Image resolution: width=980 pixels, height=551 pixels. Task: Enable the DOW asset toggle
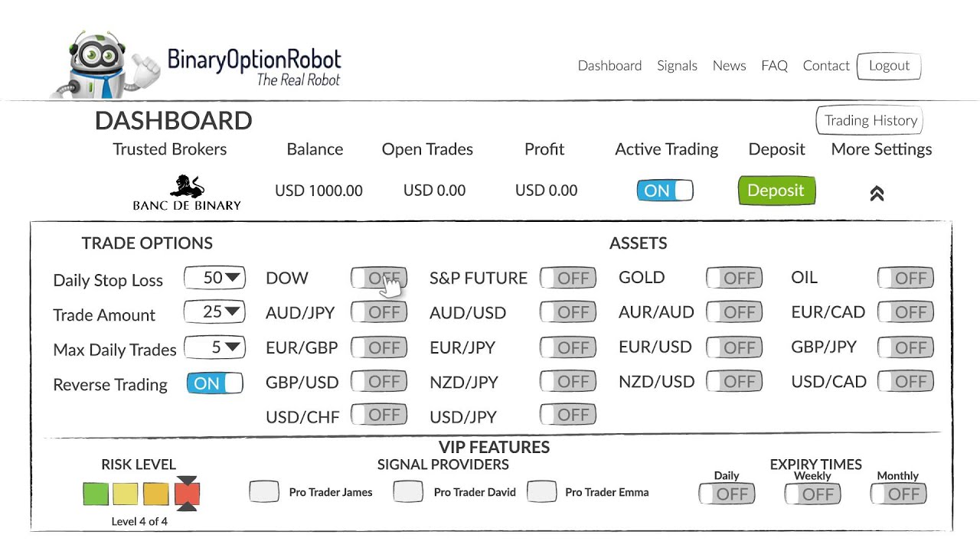(x=378, y=279)
